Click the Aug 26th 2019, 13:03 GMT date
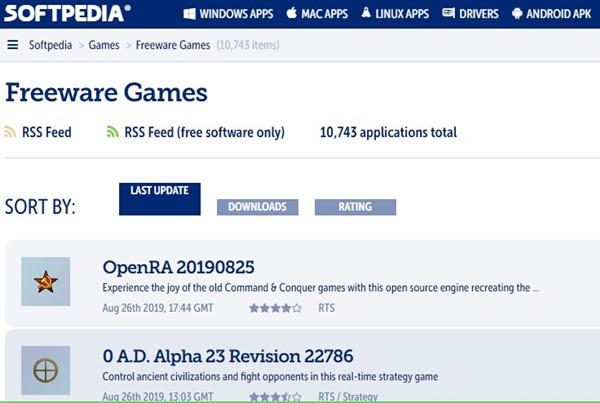This screenshot has height=403, width=600. tap(158, 396)
